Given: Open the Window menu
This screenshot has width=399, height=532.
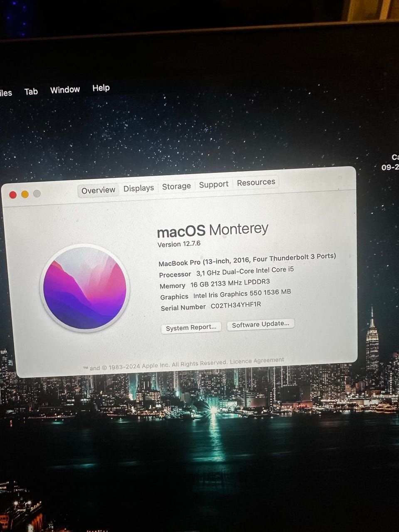Looking at the screenshot, I should click(x=65, y=90).
